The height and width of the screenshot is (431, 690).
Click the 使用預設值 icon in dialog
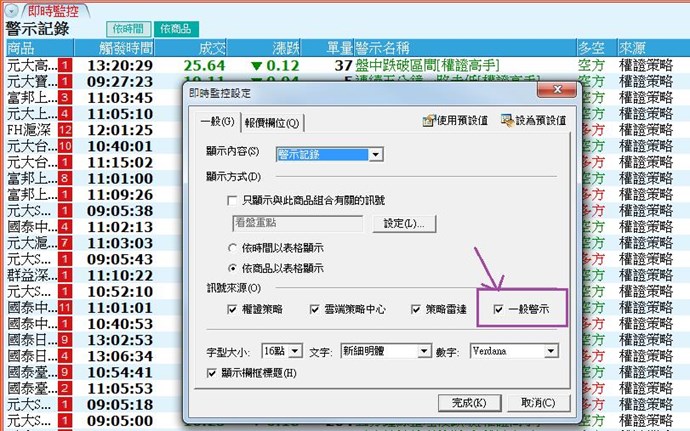428,120
